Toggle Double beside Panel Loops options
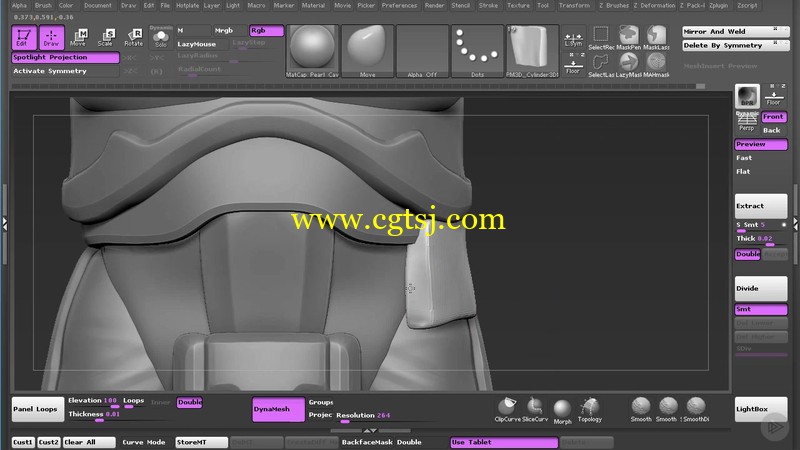This screenshot has height=450, width=800. pos(190,403)
